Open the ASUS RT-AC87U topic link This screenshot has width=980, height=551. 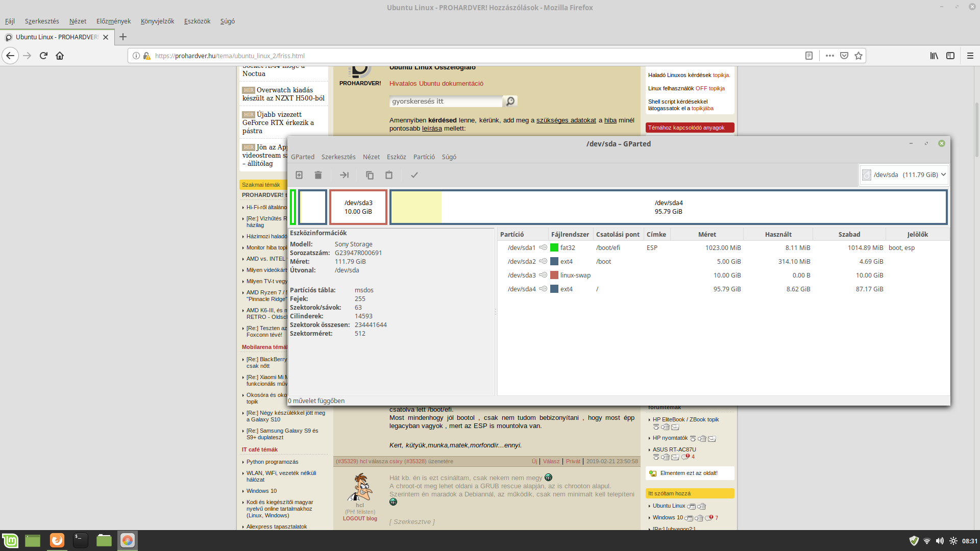tap(674, 449)
